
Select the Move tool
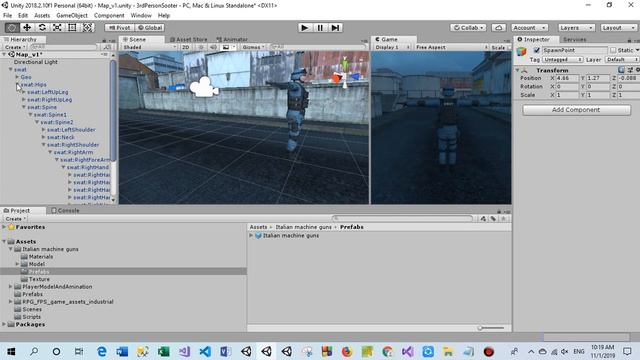tap(27, 27)
